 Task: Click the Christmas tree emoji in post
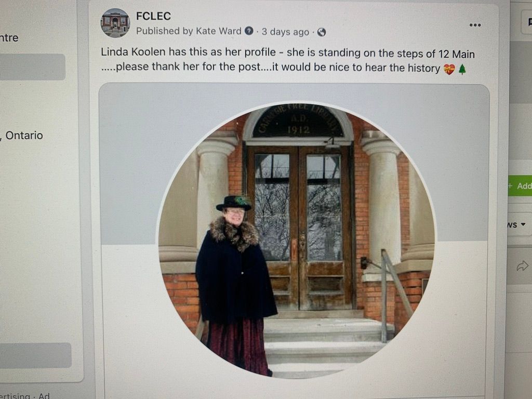click(x=462, y=69)
